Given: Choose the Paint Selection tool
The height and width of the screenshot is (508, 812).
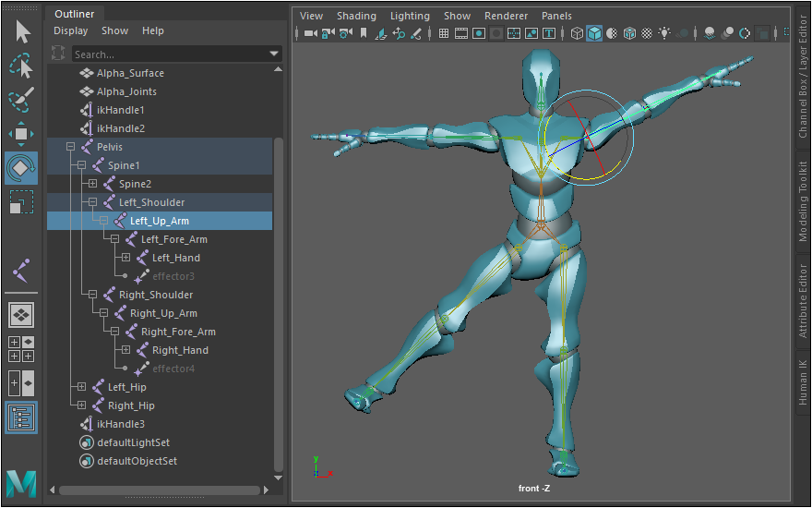Looking at the screenshot, I should 22,99.
